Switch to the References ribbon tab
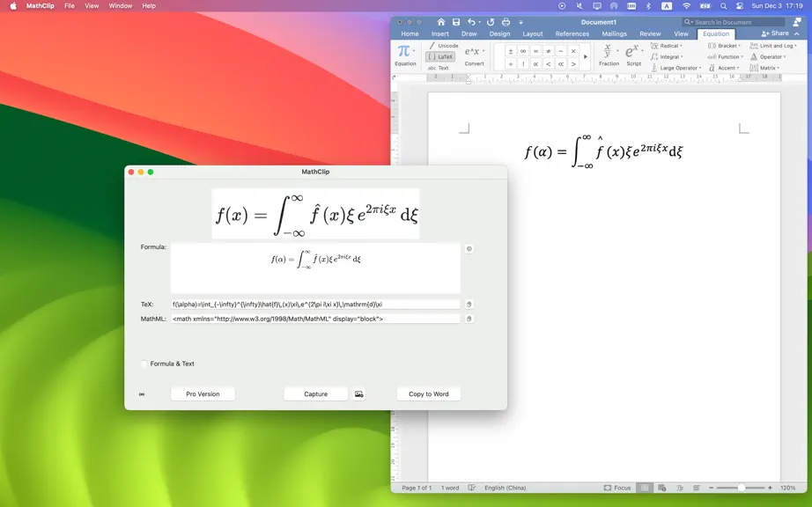 572,33
